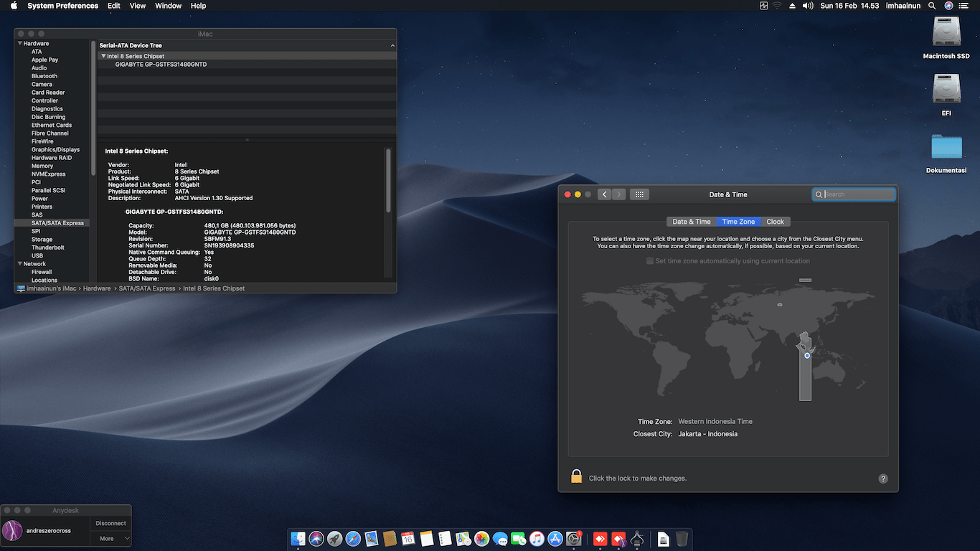Click the iMac sidebar vertical scrollbar
The image size is (980, 551).
click(x=93, y=108)
